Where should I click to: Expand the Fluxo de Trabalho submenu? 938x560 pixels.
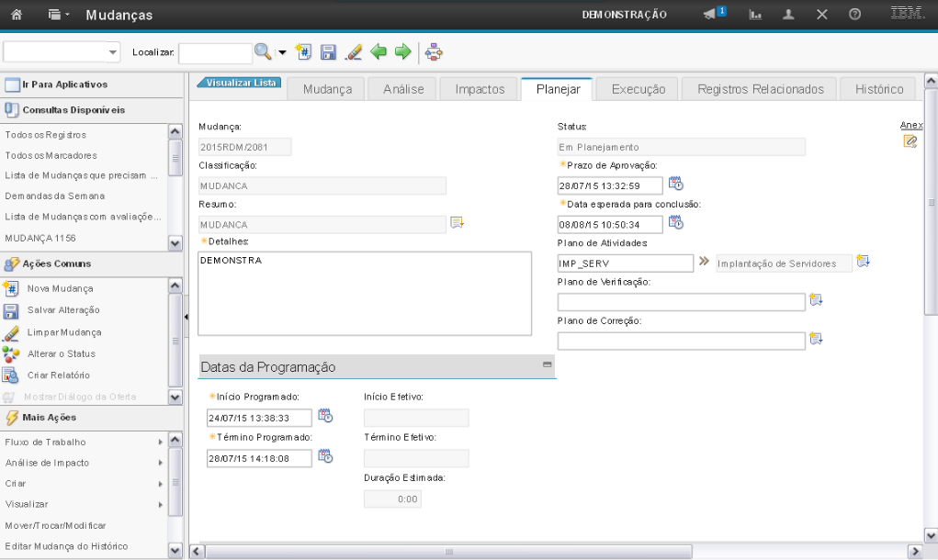(x=161, y=442)
